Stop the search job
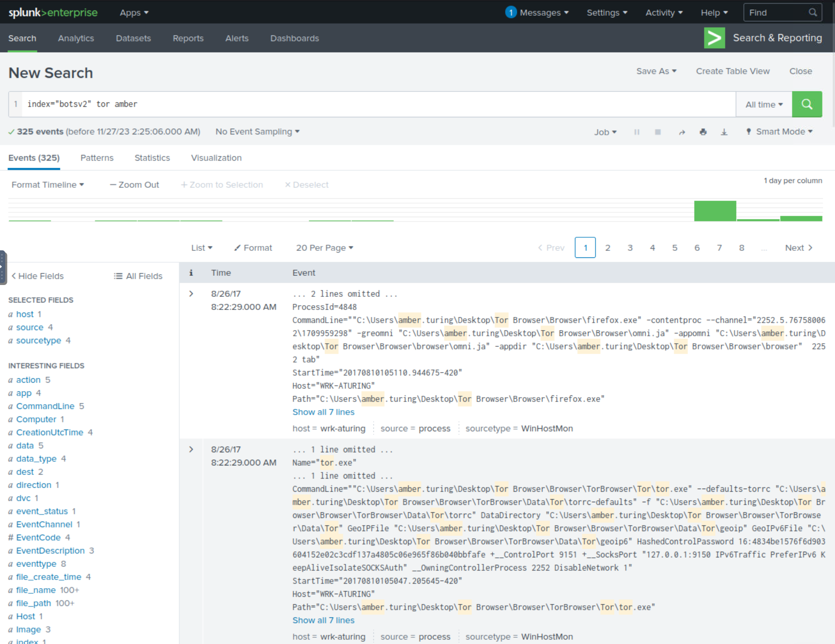The width and height of the screenshot is (835, 644). coord(658,132)
